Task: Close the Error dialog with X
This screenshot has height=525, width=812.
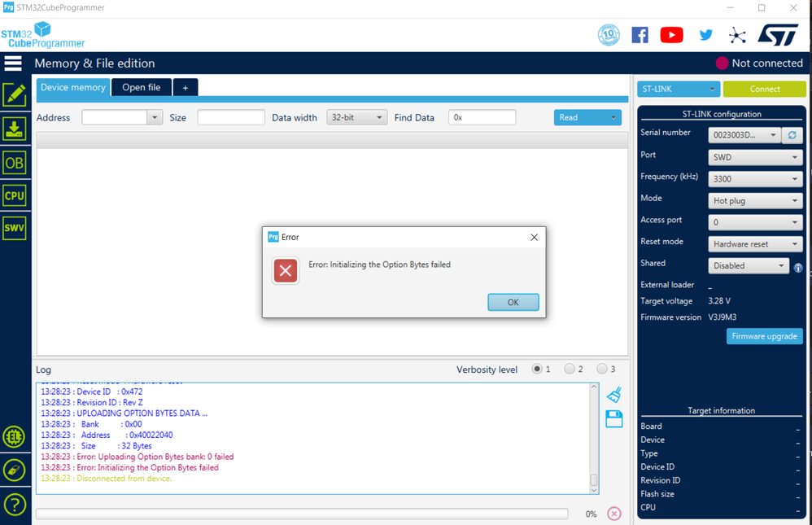Action: (535, 238)
